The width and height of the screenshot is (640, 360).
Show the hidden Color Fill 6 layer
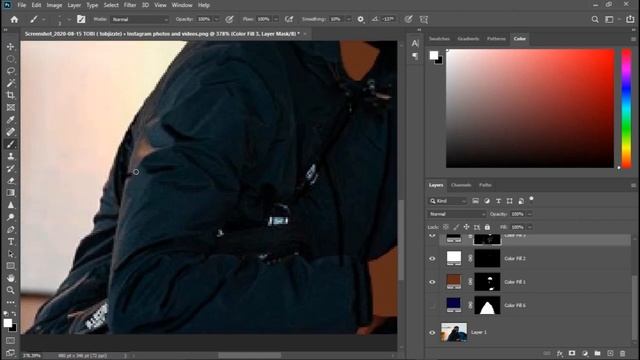coord(432,305)
